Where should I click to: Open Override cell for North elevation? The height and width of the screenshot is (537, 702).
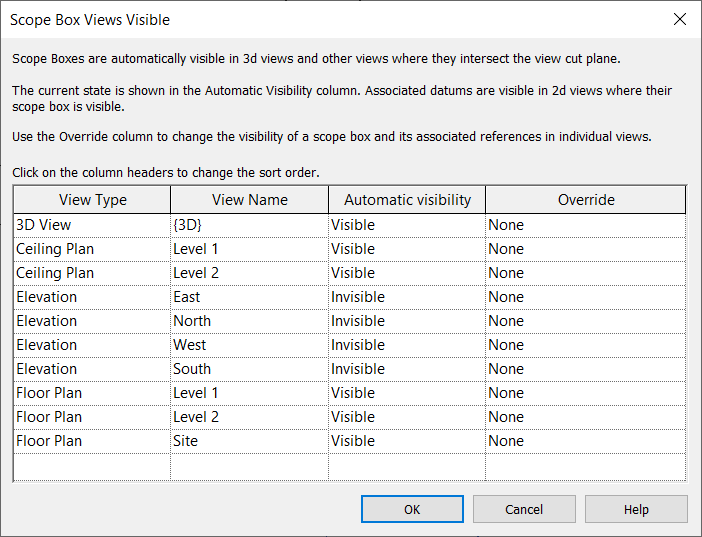pos(586,322)
